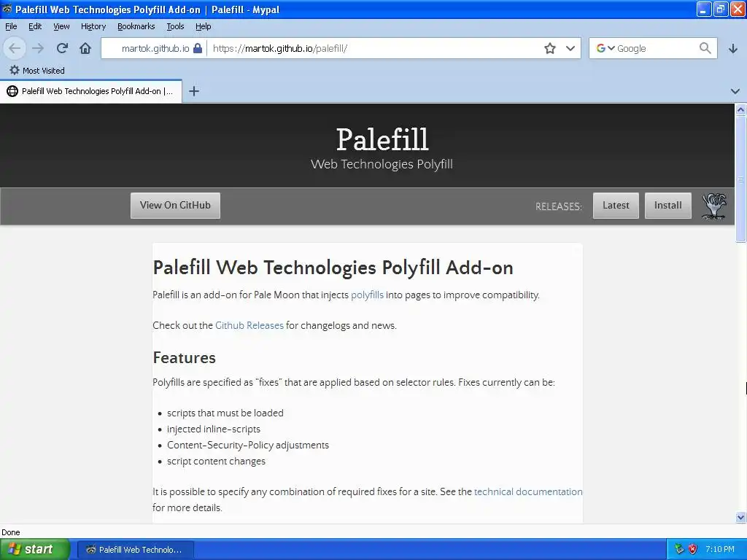
Task: Open the Most Visited bookmarks folder
Action: pyautogui.click(x=37, y=71)
